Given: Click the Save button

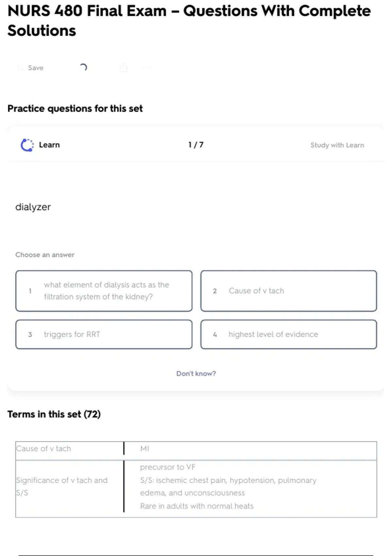Looking at the screenshot, I should coord(31,68).
